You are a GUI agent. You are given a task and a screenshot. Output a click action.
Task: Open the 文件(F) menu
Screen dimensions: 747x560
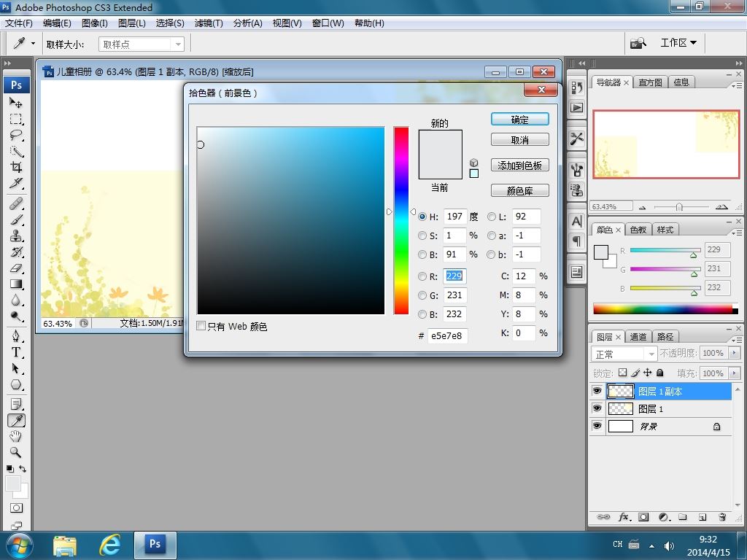(x=18, y=23)
